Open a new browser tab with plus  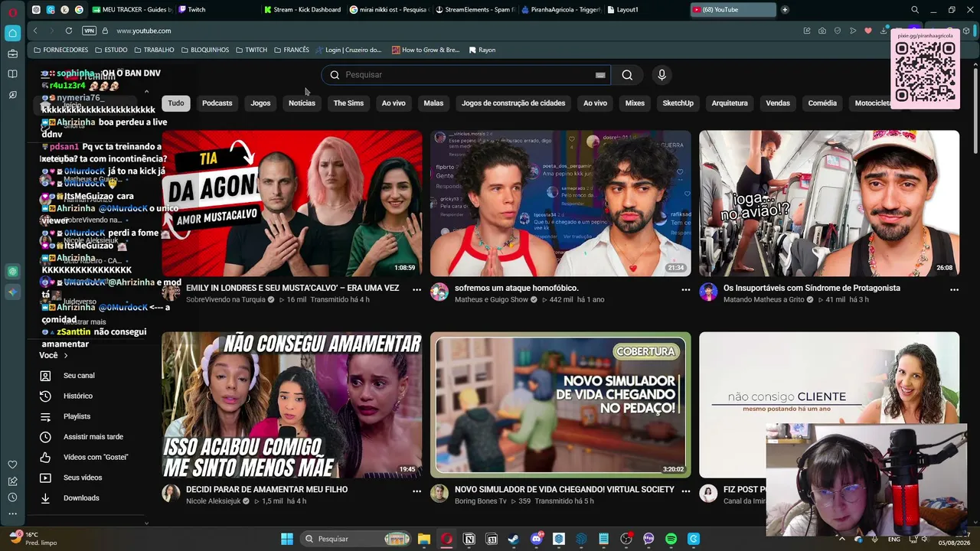pyautogui.click(x=785, y=10)
